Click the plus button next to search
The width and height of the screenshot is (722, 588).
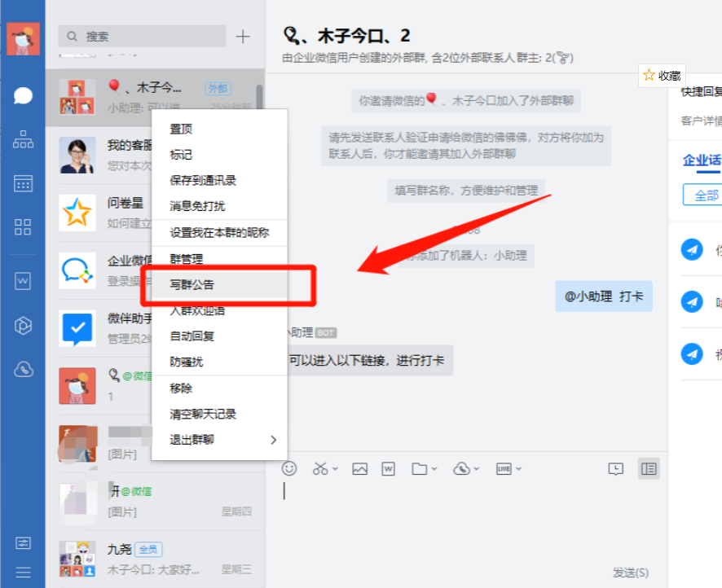(243, 37)
